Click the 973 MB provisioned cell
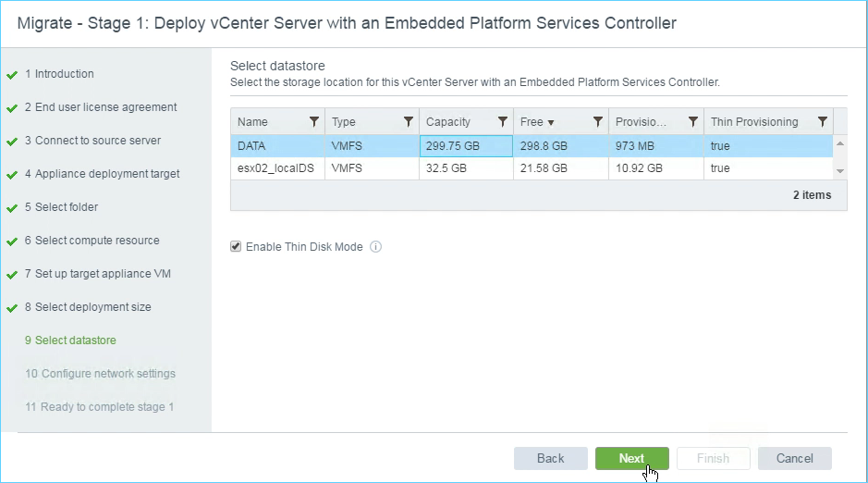868x483 pixels. tap(656, 145)
